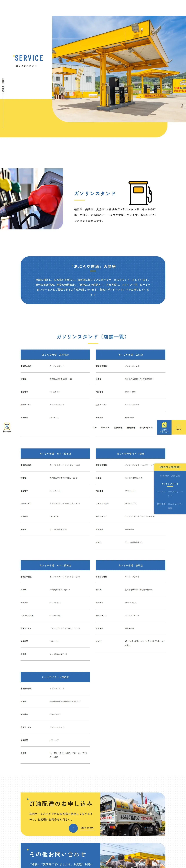186x868 pixels.
Task: Select ガソリンスタンド in Service Contents panel
Action: tap(170, 484)
